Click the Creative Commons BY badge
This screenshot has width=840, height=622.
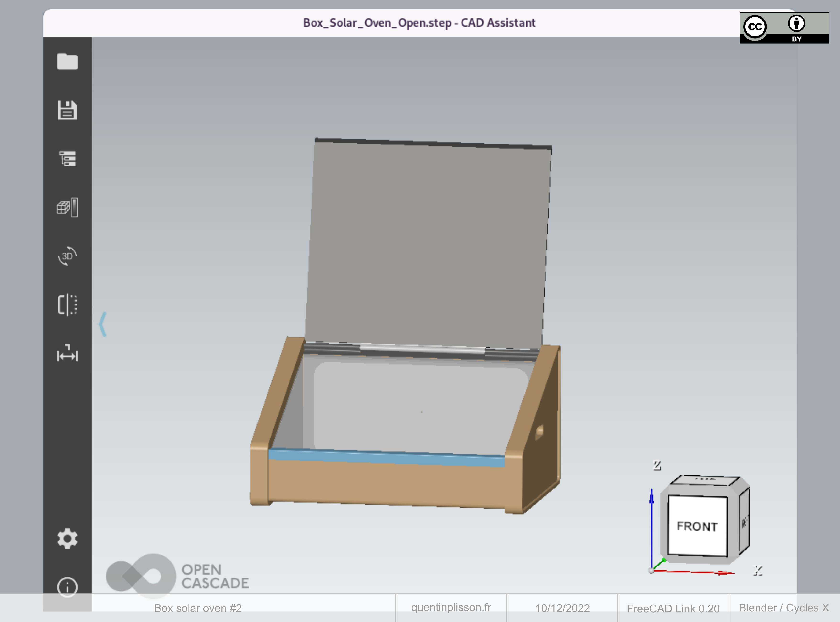pyautogui.click(x=784, y=28)
